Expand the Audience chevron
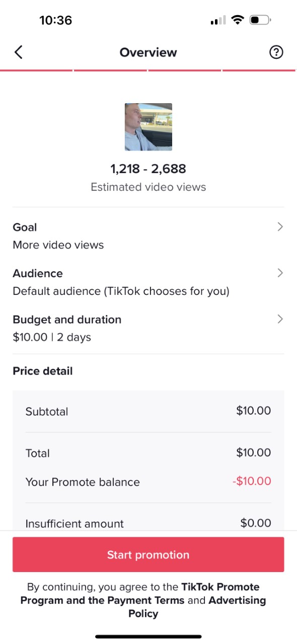The image size is (297, 644). tap(280, 273)
